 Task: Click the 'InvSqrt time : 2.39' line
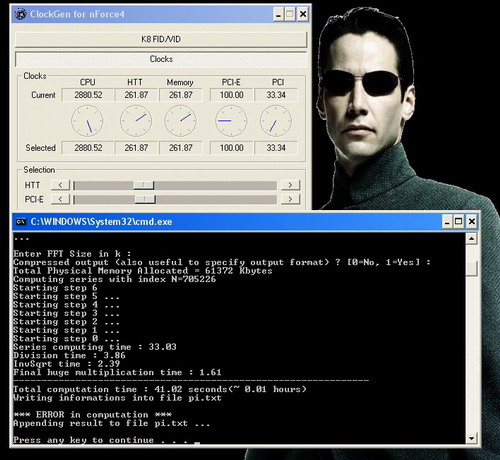(x=66, y=364)
